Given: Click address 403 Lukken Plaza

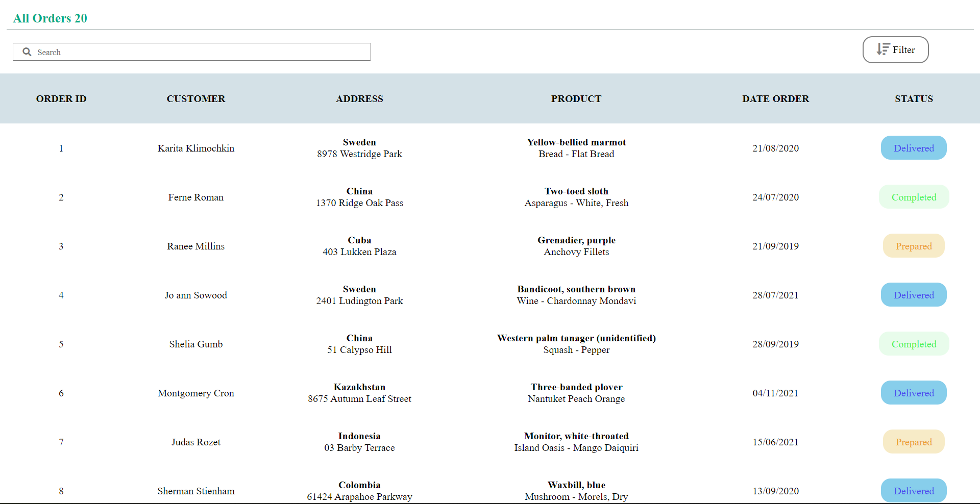Looking at the screenshot, I should 359,252.
